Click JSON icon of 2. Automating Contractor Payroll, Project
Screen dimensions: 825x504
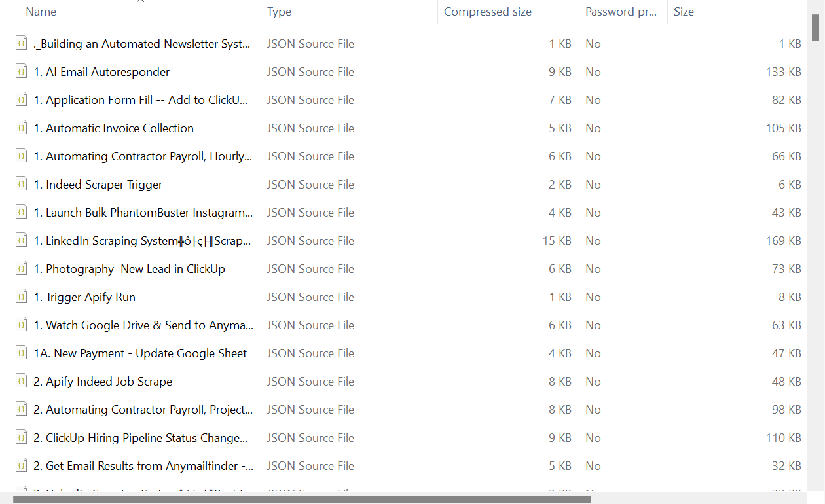[22, 410]
